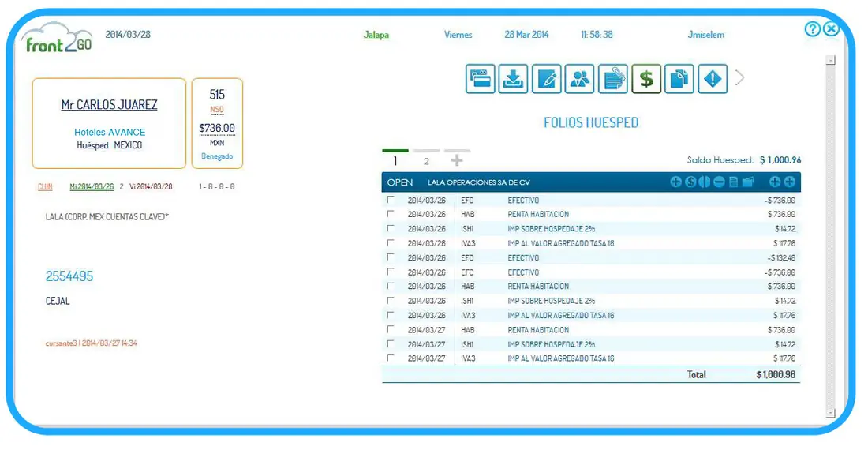Open the help question mark icon
Viewport: 868px width, 450px height.
[812, 29]
